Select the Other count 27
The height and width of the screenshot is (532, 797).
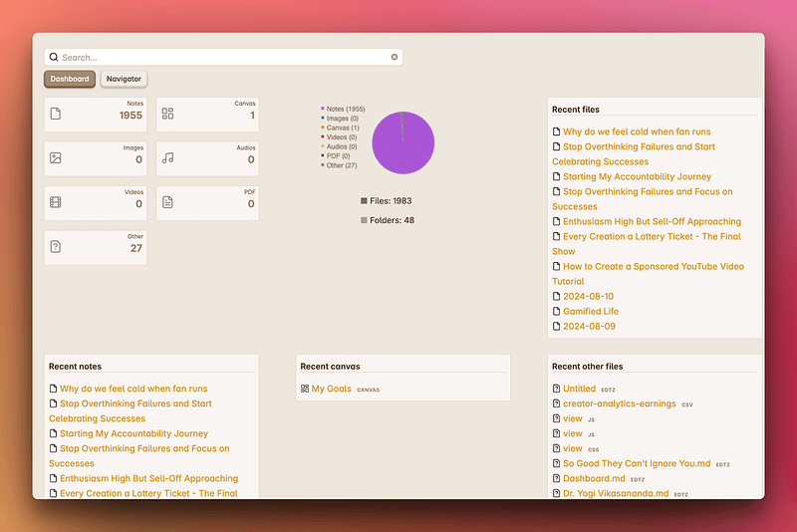coord(136,248)
